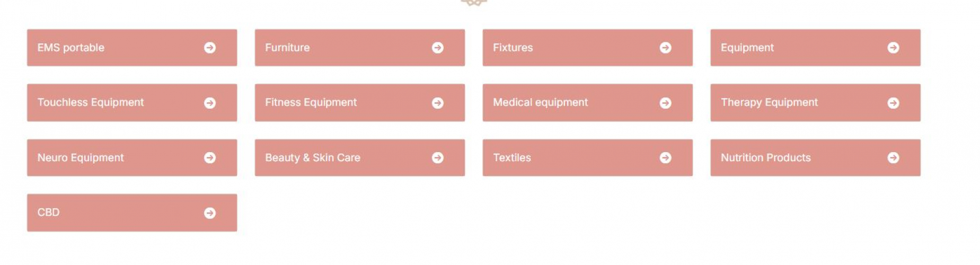Click the arrow icon on EMS portable

tap(210, 48)
